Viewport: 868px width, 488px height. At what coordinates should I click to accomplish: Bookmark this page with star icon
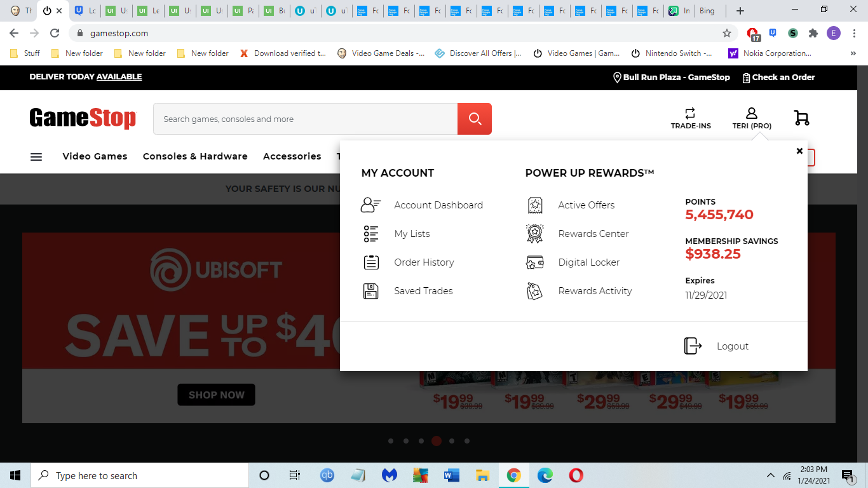[x=727, y=33]
